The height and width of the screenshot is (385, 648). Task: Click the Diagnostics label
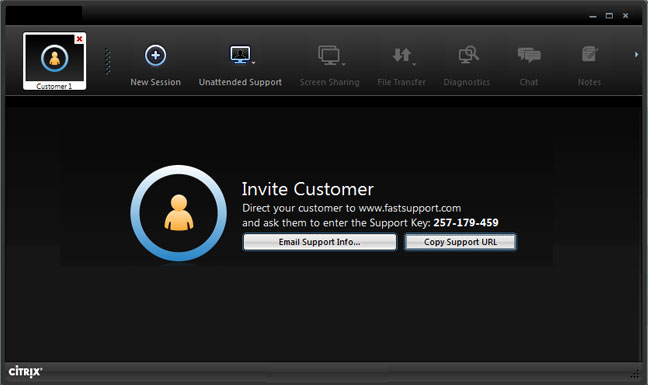pyautogui.click(x=467, y=82)
